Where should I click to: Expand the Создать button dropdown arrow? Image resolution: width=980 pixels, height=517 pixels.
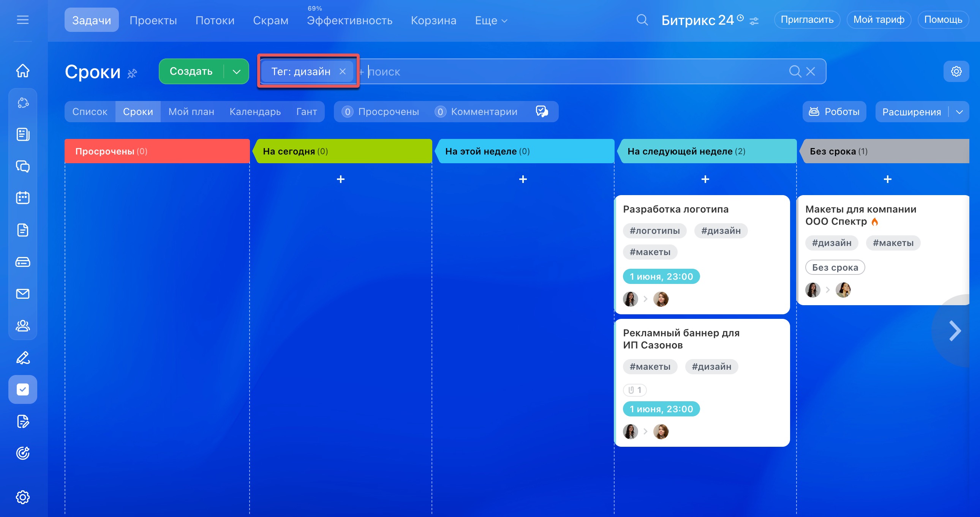pos(237,71)
